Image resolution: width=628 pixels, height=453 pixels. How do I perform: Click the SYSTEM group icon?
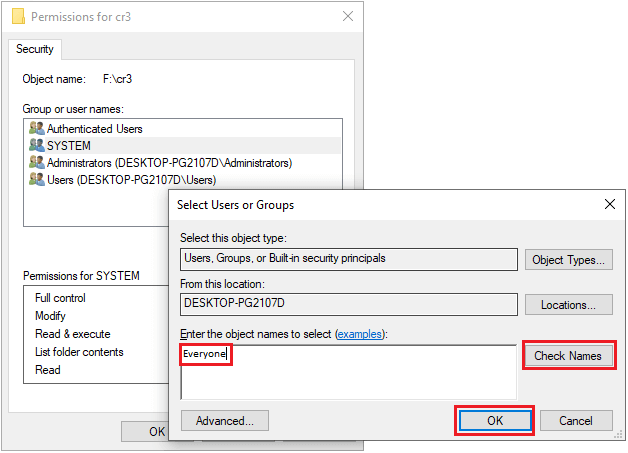pyautogui.click(x=37, y=146)
